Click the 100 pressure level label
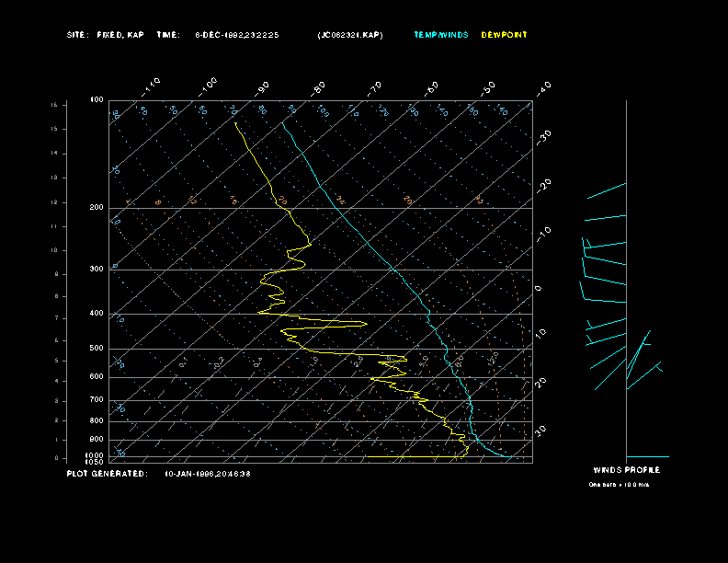 (97, 100)
